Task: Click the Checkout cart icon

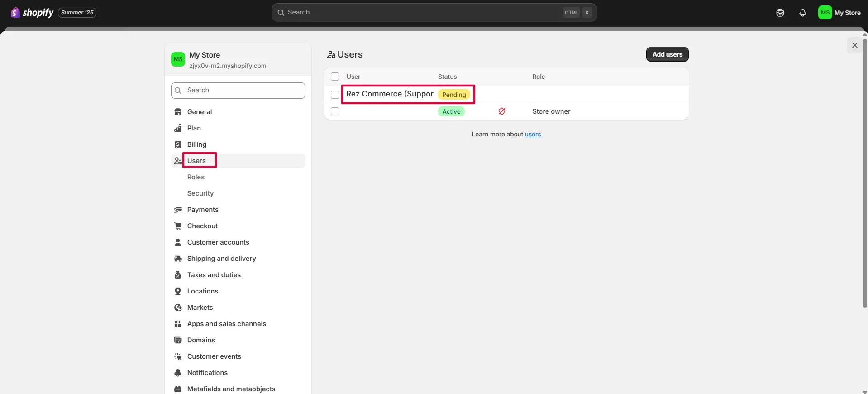Action: [x=178, y=226]
